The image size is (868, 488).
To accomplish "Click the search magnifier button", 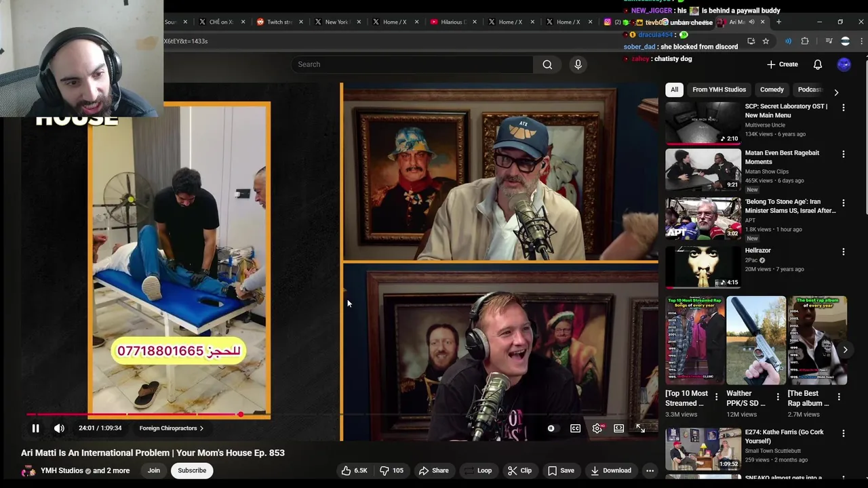I will pos(547,64).
